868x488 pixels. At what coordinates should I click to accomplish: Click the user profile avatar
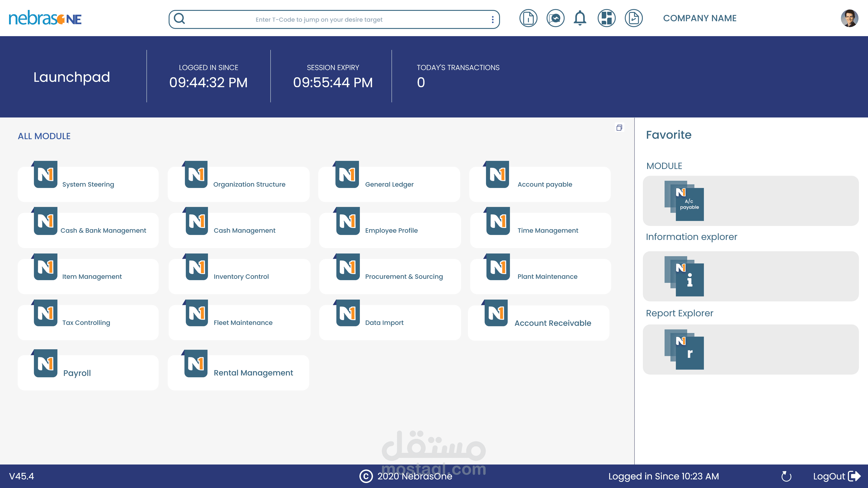pyautogui.click(x=849, y=18)
